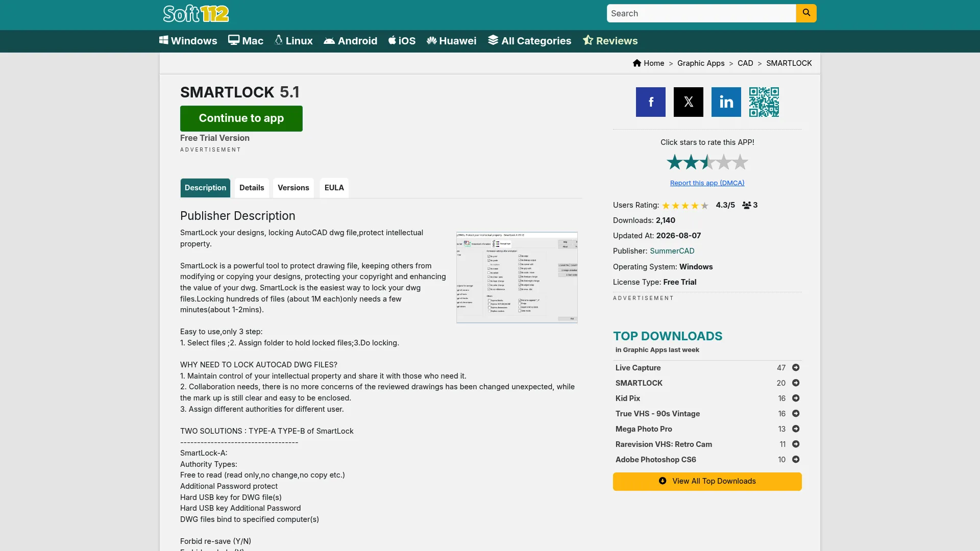
Task: Open Live Capture download entry
Action: point(638,368)
